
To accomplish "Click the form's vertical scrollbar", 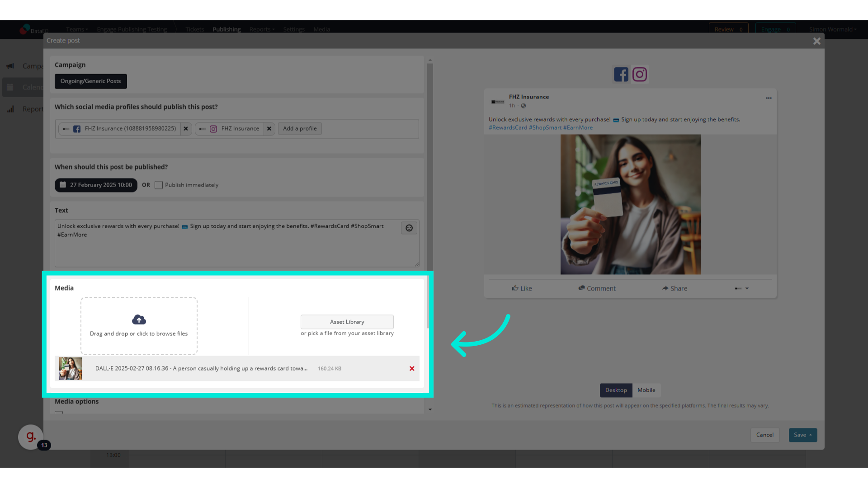I will 430,181.
